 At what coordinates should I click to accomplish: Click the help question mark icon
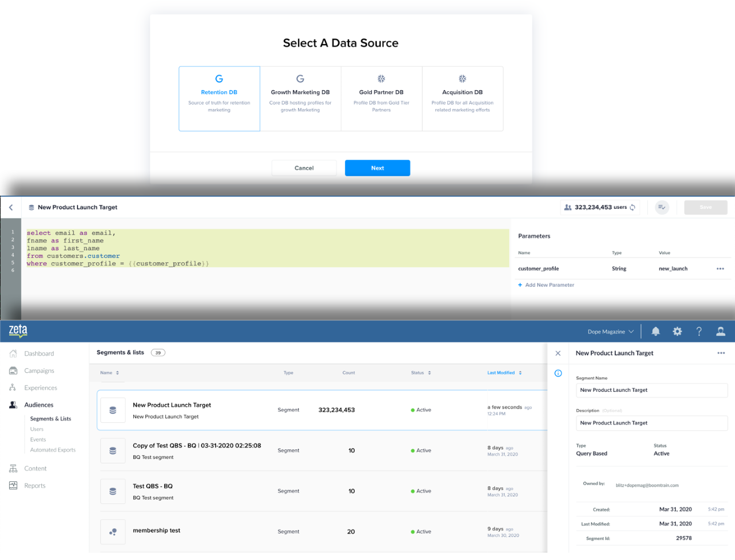(x=699, y=331)
